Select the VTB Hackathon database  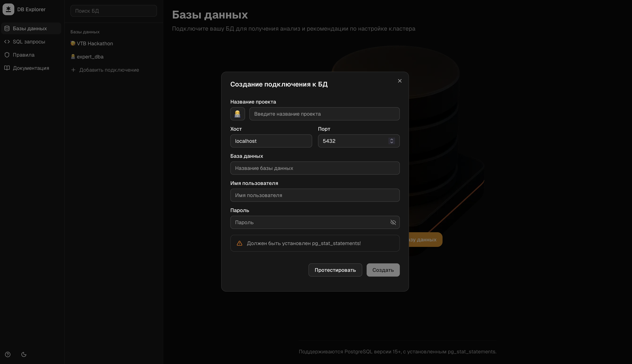[94, 43]
